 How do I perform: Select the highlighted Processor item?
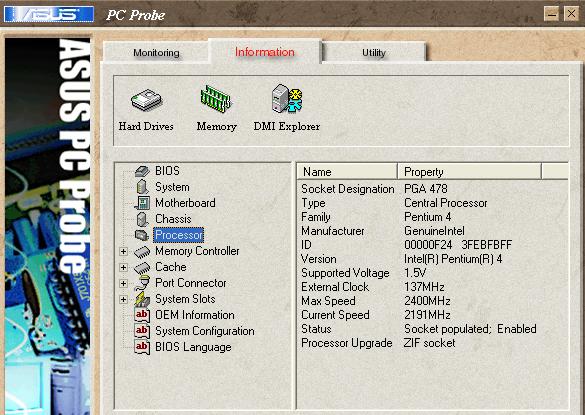[x=178, y=235]
